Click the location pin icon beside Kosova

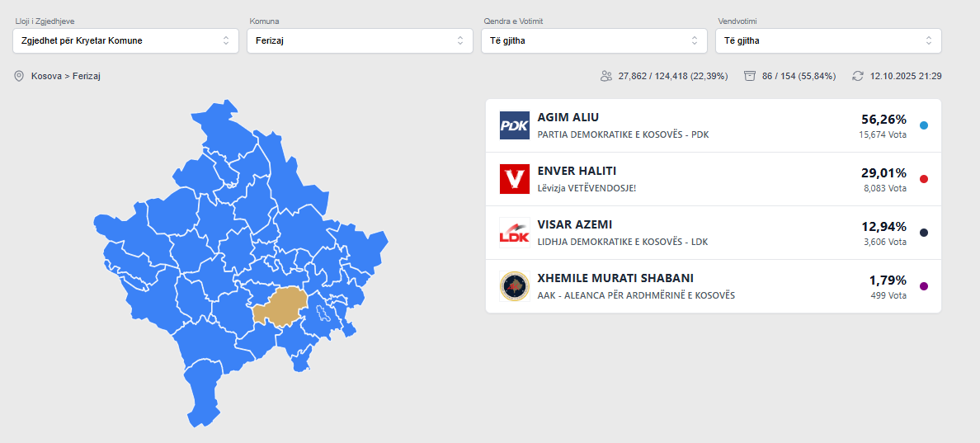pyautogui.click(x=19, y=76)
